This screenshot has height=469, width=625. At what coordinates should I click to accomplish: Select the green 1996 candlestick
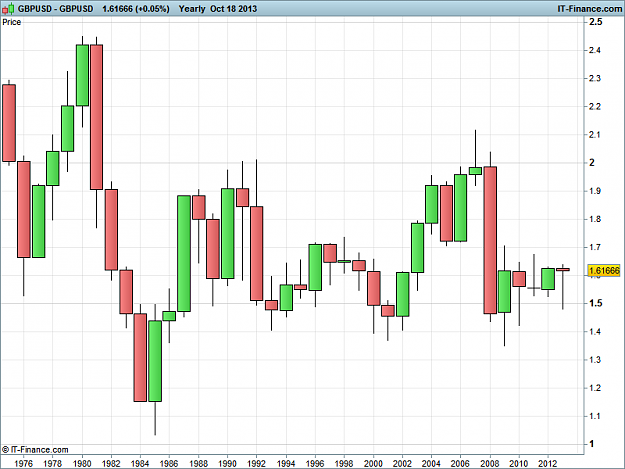click(x=315, y=267)
